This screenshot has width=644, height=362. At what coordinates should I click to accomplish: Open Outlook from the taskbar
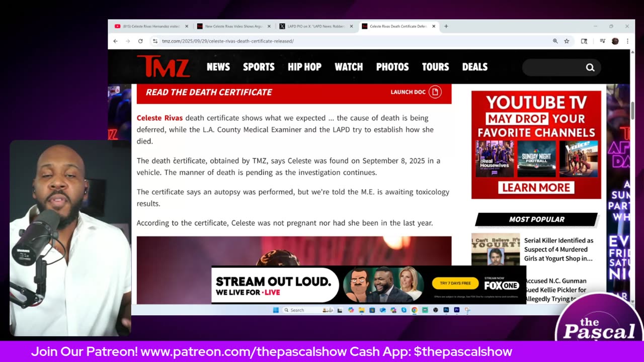[x=382, y=310]
